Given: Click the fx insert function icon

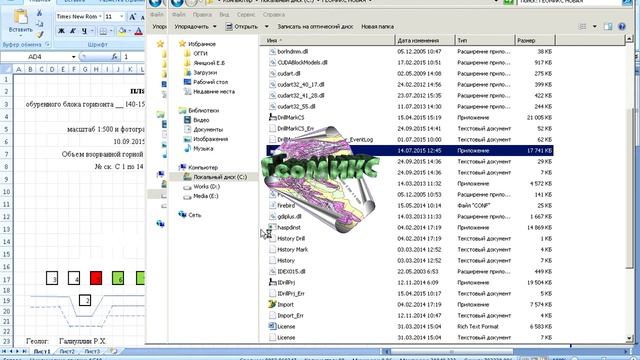Looking at the screenshot, I should 115,57.
